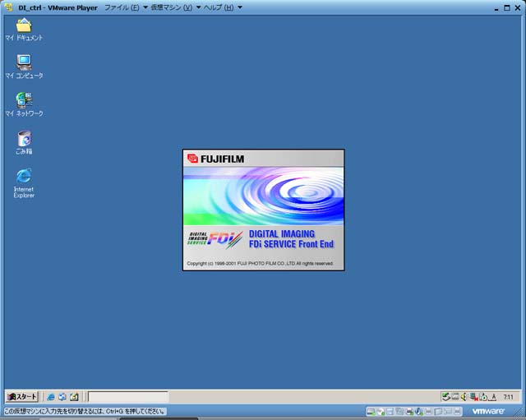Minimize the VMware Player window

click(496, 7)
